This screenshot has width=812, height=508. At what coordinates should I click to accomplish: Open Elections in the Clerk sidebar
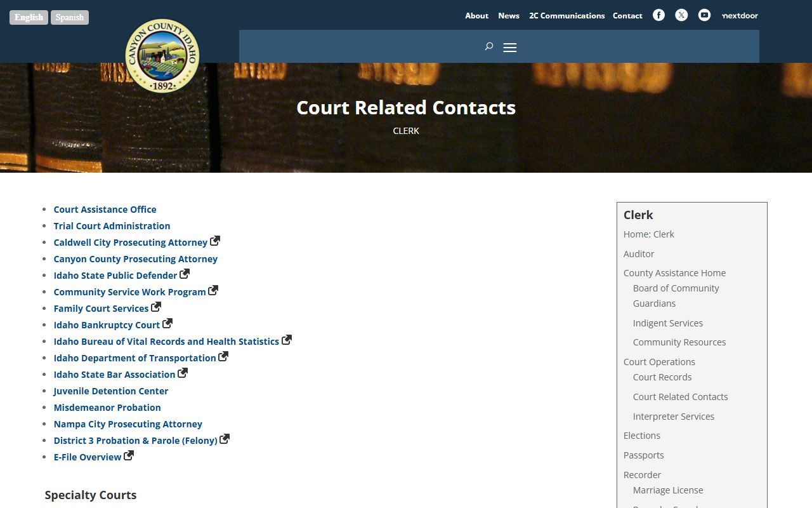coord(642,436)
